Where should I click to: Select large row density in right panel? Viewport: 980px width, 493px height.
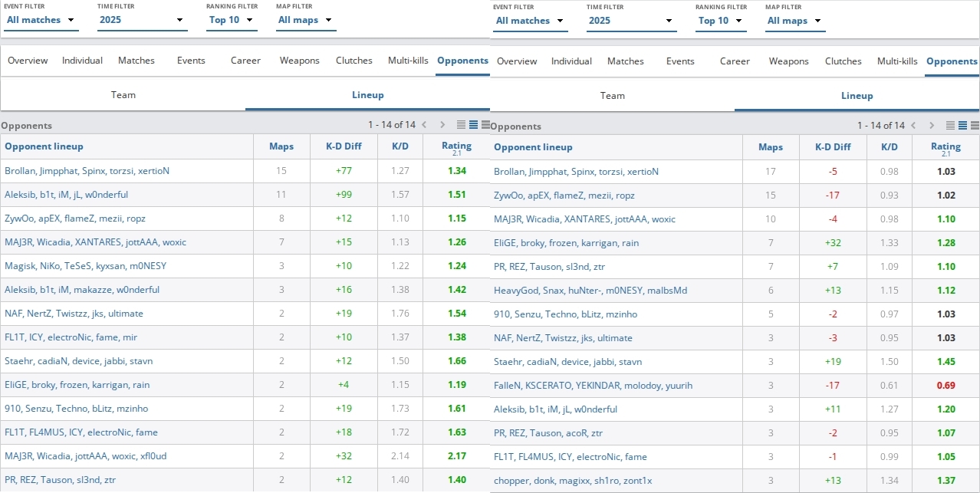pyautogui.click(x=975, y=126)
